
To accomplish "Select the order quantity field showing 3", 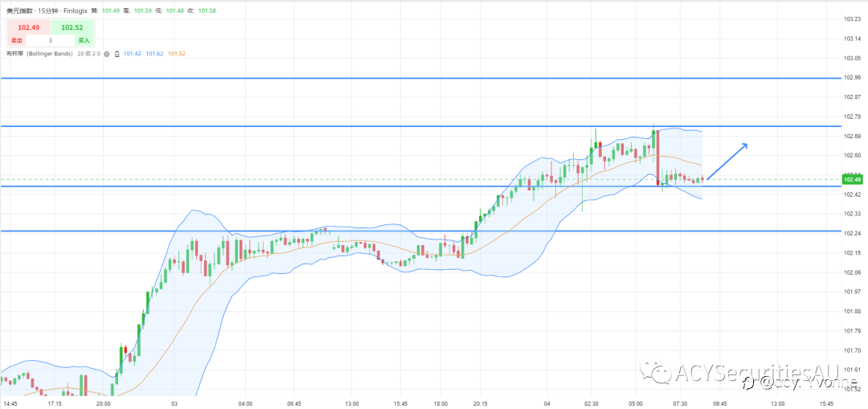I will point(51,40).
